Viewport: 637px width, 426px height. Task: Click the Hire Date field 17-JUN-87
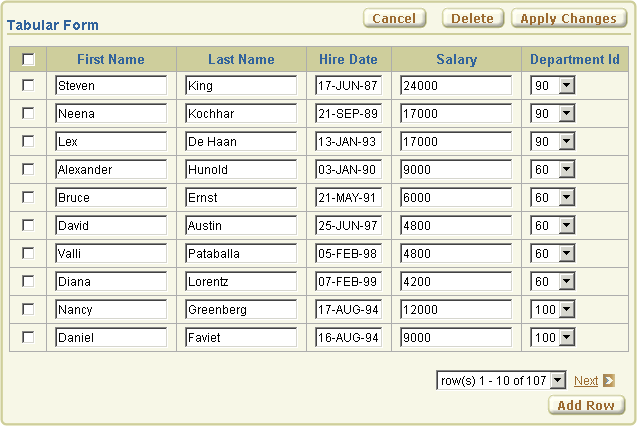point(349,85)
